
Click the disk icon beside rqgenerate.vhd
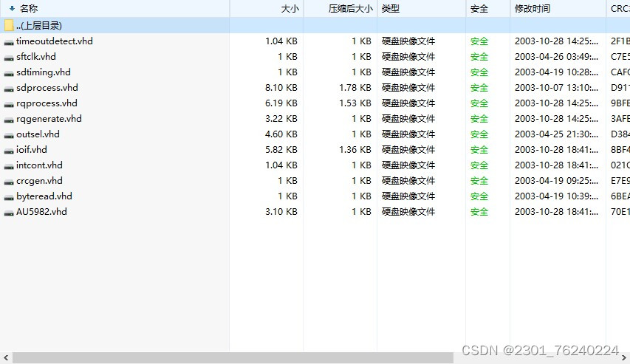(9, 120)
